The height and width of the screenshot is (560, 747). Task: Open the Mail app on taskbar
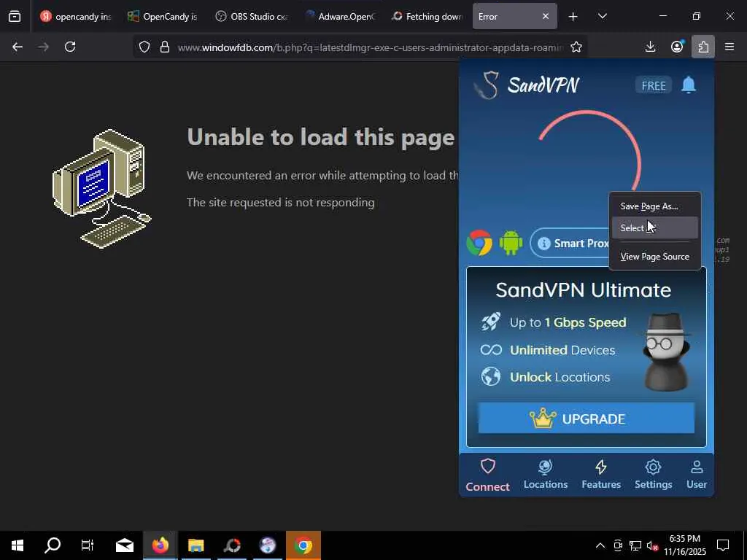point(124,545)
